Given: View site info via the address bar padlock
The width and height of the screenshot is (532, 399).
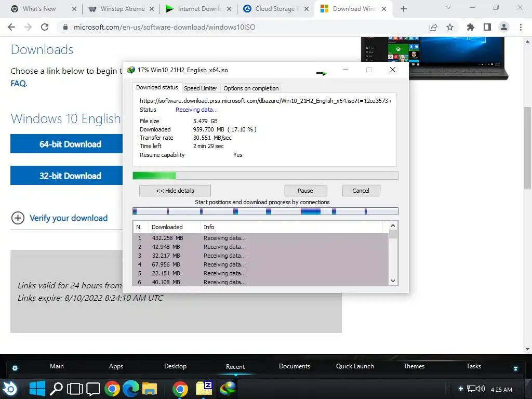Looking at the screenshot, I should click(65, 27).
